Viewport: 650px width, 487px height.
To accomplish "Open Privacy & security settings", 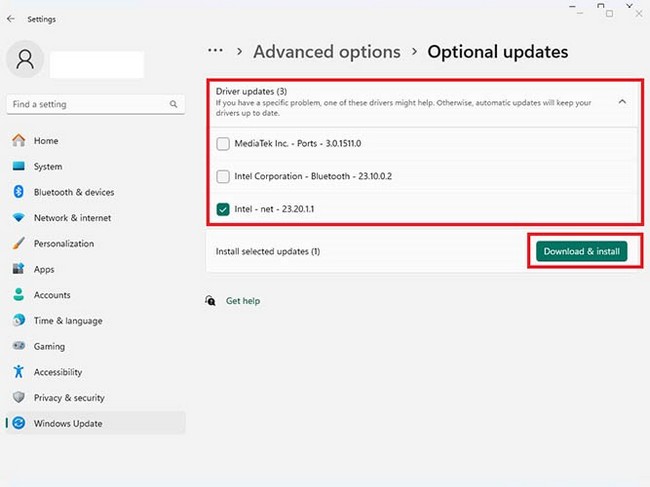I will (x=69, y=397).
